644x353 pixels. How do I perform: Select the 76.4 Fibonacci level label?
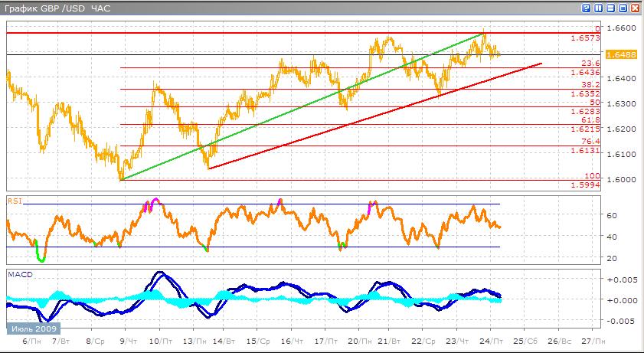click(x=590, y=142)
